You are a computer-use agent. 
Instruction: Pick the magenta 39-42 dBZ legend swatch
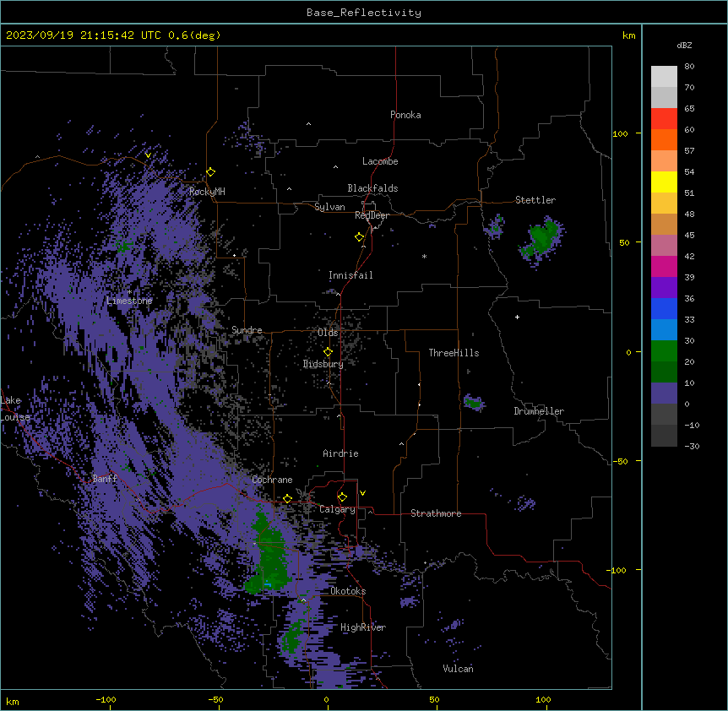[664, 266]
